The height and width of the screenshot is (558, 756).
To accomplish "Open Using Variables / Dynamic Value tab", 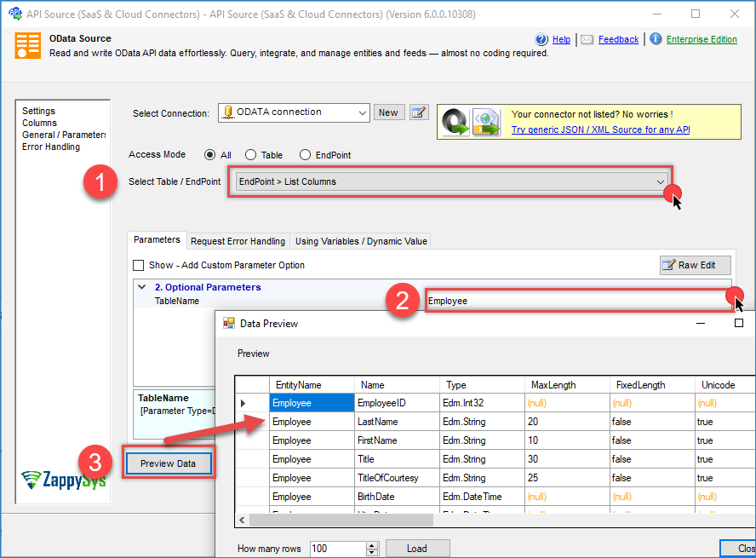I will click(x=361, y=241).
